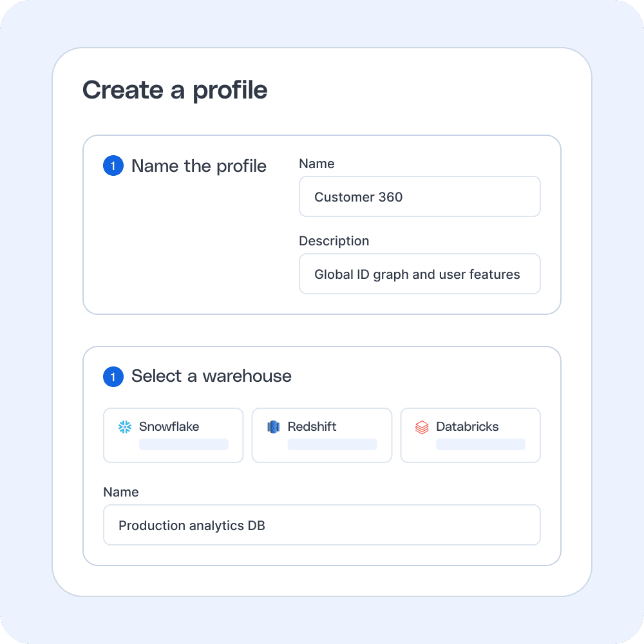The width and height of the screenshot is (644, 644).
Task: Click the Redshift logo icon
Action: coord(274,427)
